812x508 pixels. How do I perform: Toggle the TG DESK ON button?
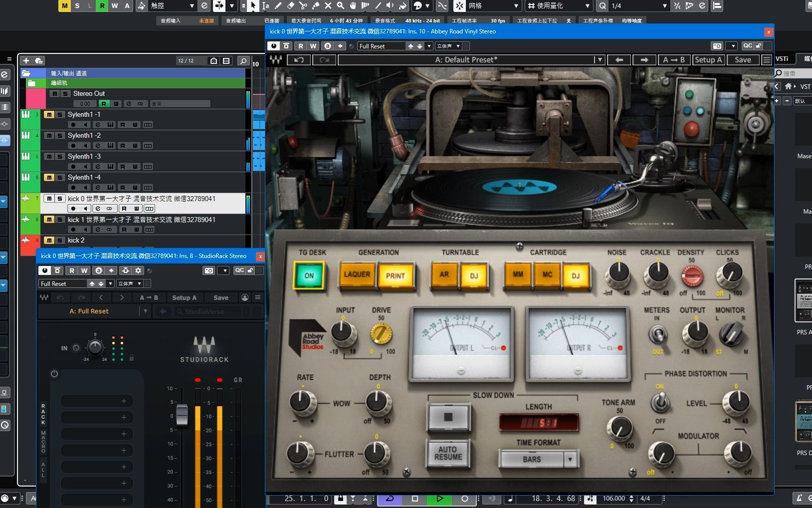(308, 275)
